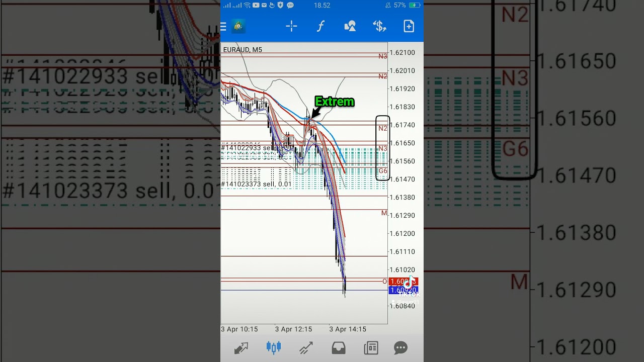The width and height of the screenshot is (644, 362).
Task: Switch to the Quotes tab arrows icon
Action: click(241, 348)
